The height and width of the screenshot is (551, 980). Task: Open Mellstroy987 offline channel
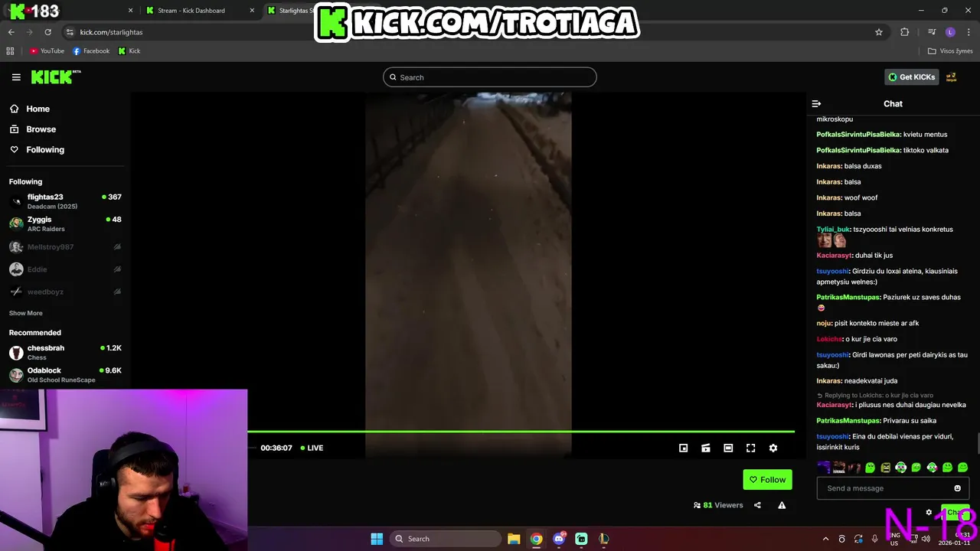(65, 247)
